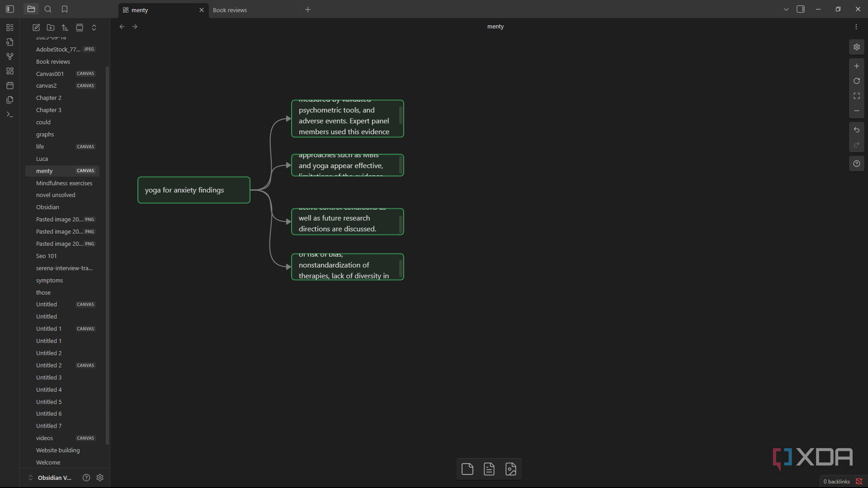Zoom canvas to fit
868x488 pixels.
pos(857,96)
